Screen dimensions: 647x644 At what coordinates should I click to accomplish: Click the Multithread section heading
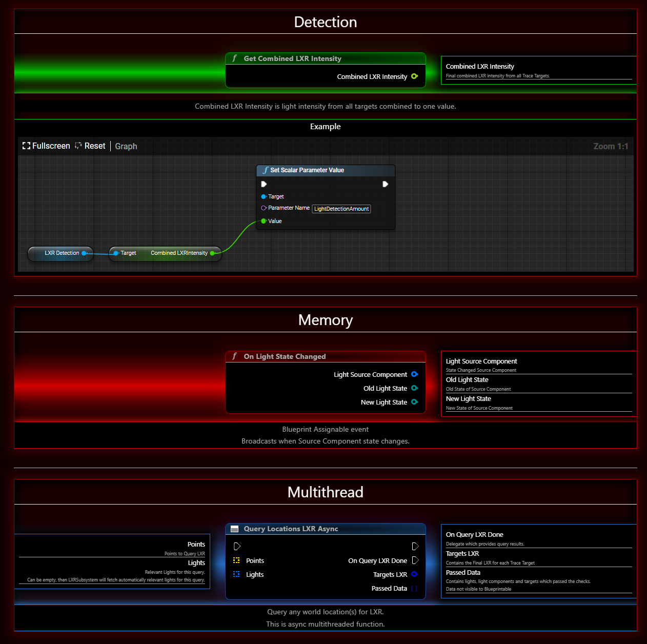326,492
